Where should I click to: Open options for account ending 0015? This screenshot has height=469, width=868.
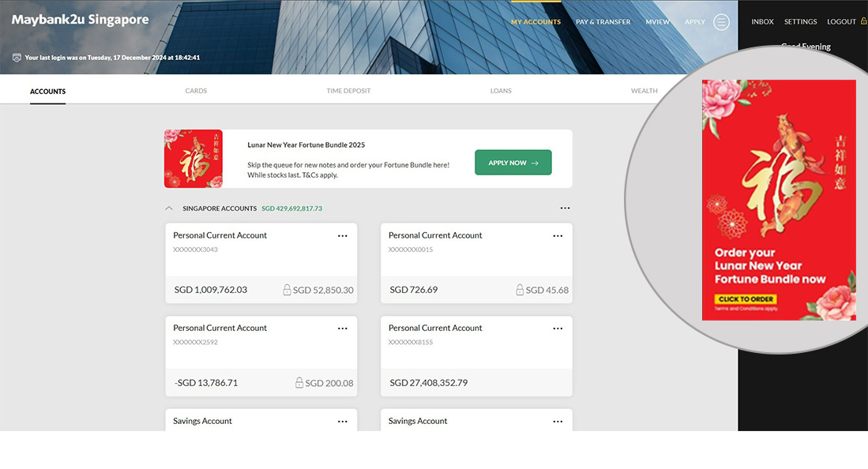[x=558, y=236]
